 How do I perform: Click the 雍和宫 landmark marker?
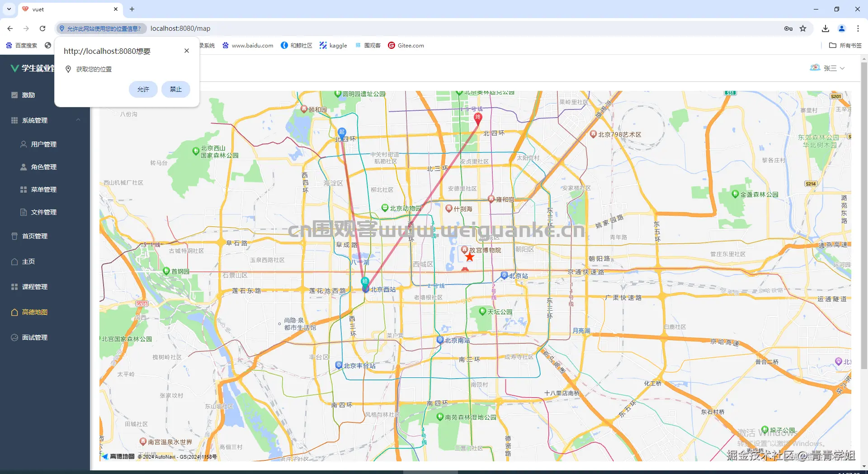tap(491, 199)
